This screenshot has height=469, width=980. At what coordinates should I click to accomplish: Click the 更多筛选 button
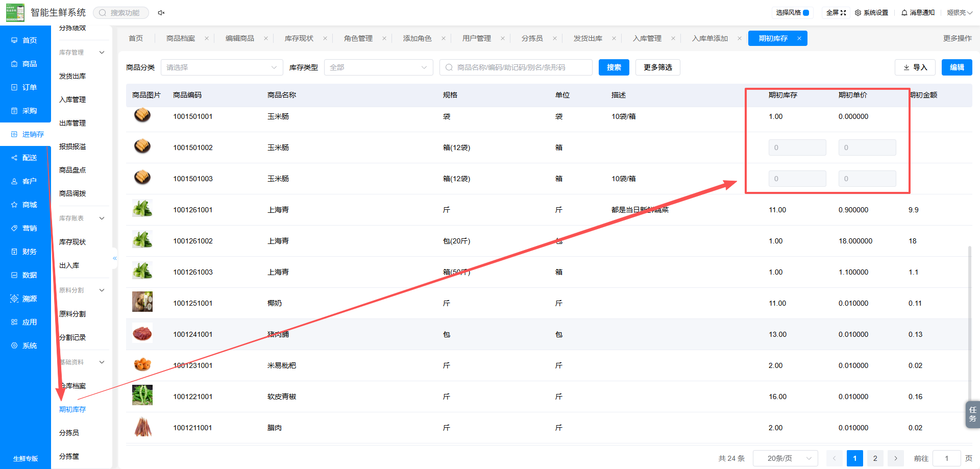pos(658,67)
